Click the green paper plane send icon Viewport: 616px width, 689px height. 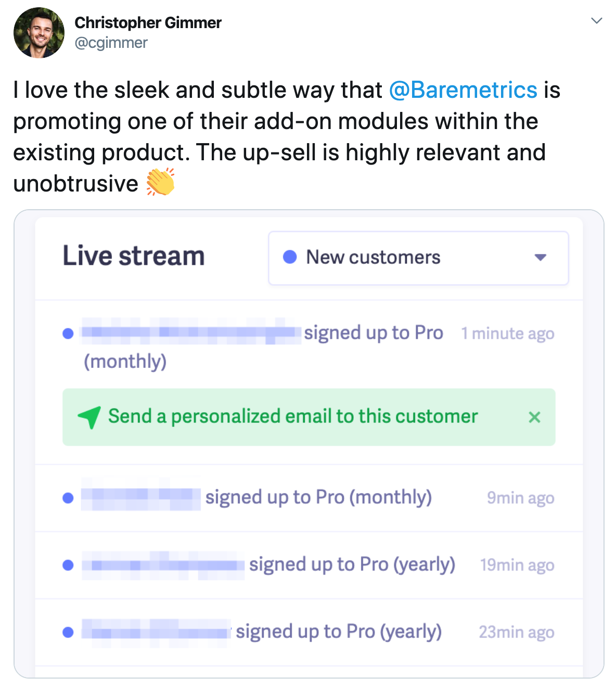89,417
